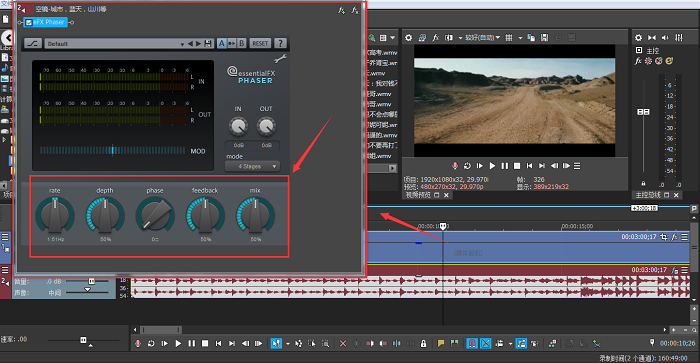This screenshot has height=363, width=700.
Task: Open master bus FX icon
Action: [638, 61]
